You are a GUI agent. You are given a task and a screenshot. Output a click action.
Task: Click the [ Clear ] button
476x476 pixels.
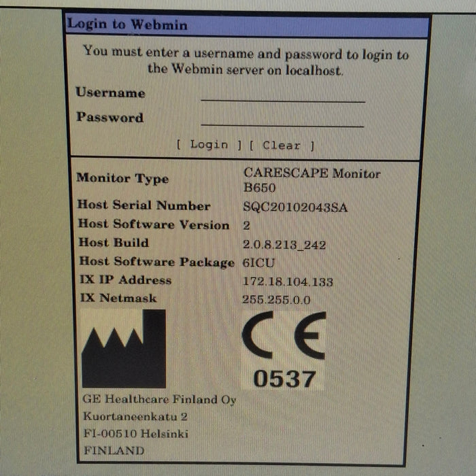point(282,146)
